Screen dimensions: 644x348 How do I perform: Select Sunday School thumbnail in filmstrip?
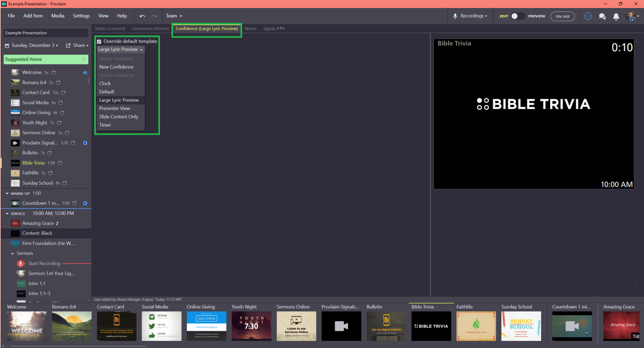[x=521, y=326]
